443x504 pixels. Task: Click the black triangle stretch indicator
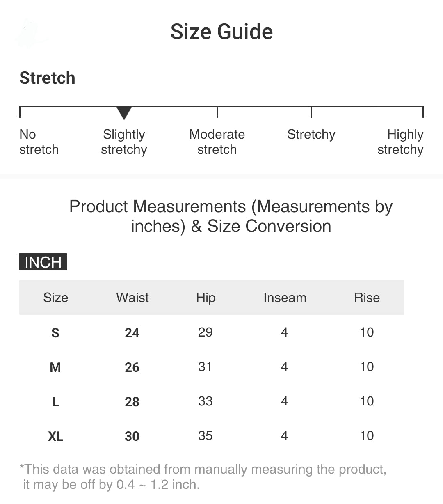(x=124, y=112)
